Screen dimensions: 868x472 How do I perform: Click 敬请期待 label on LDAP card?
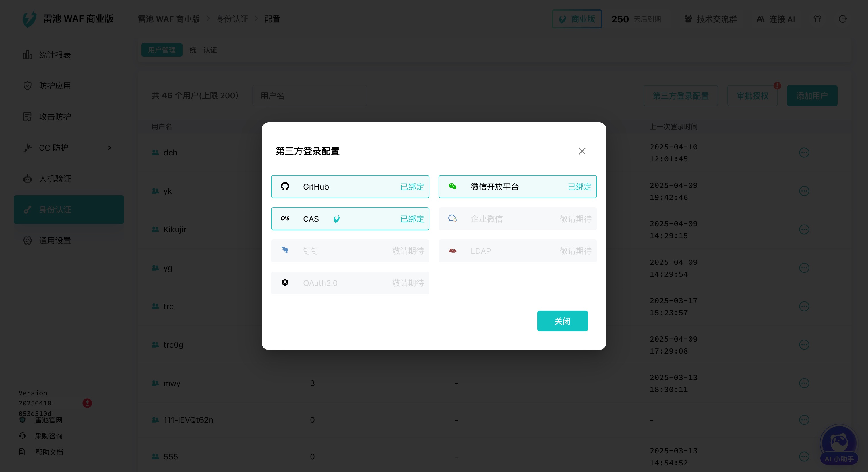coord(576,251)
